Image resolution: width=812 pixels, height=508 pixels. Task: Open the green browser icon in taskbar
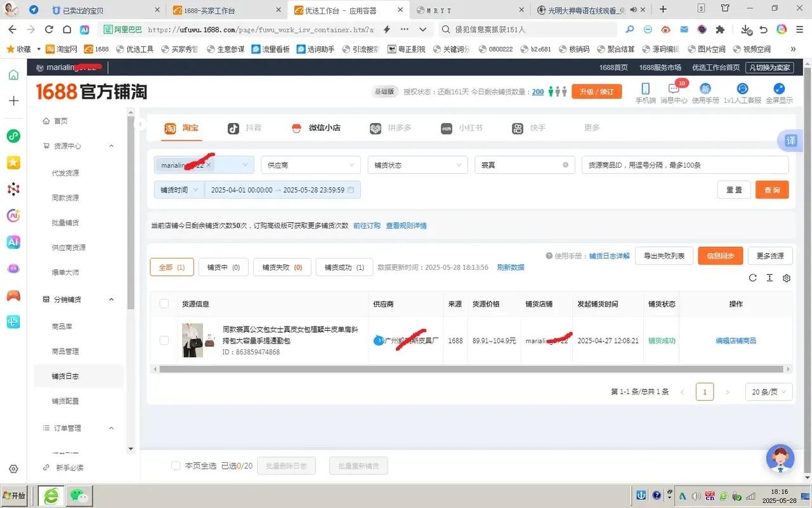pyautogui.click(x=51, y=495)
